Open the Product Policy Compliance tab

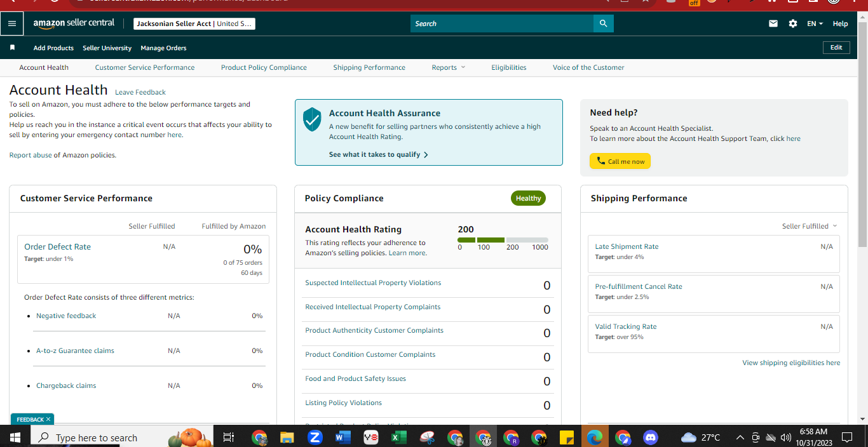tap(264, 67)
